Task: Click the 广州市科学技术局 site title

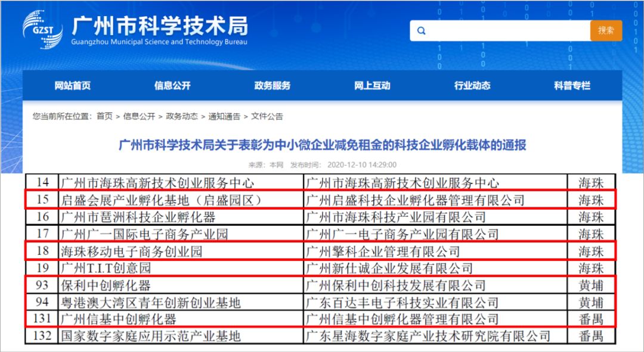Action: (160, 26)
